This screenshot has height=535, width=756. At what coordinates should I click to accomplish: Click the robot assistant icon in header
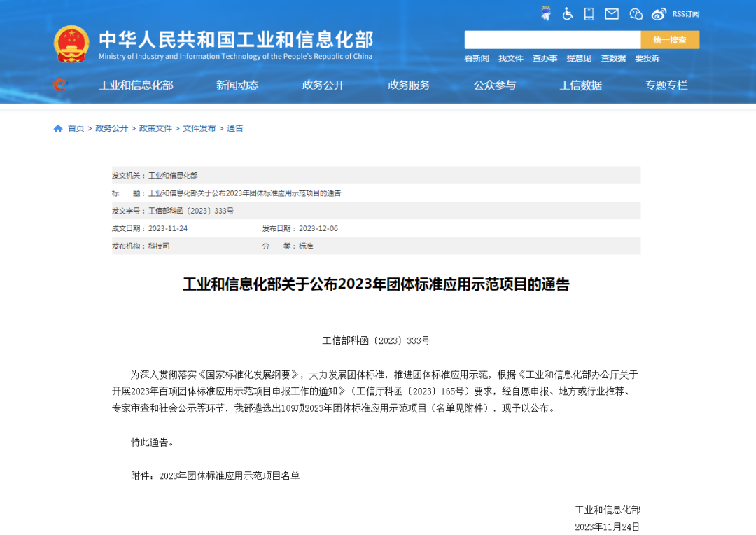click(x=546, y=13)
